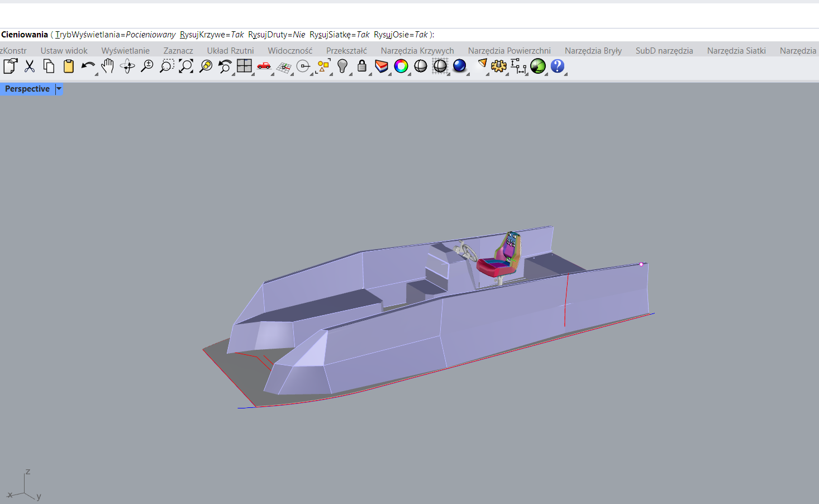Click the padlock Lock objects icon
Image resolution: width=819 pixels, height=504 pixels.
[362, 66]
